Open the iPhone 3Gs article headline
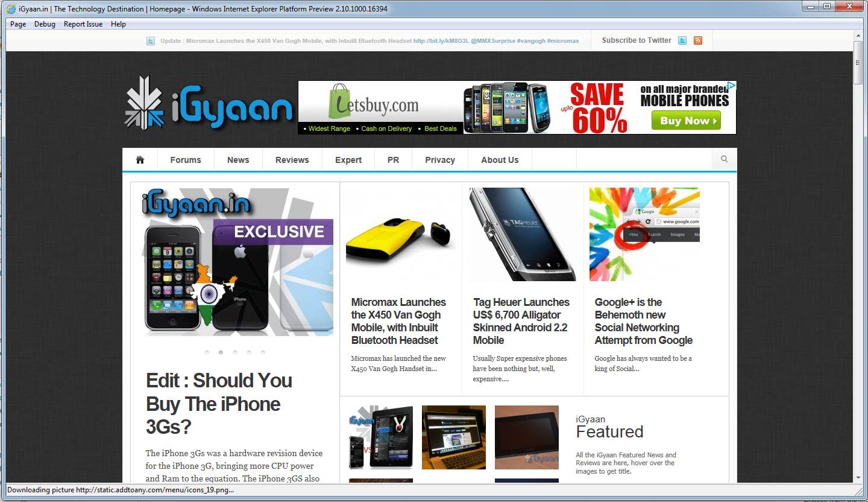 pos(219,404)
